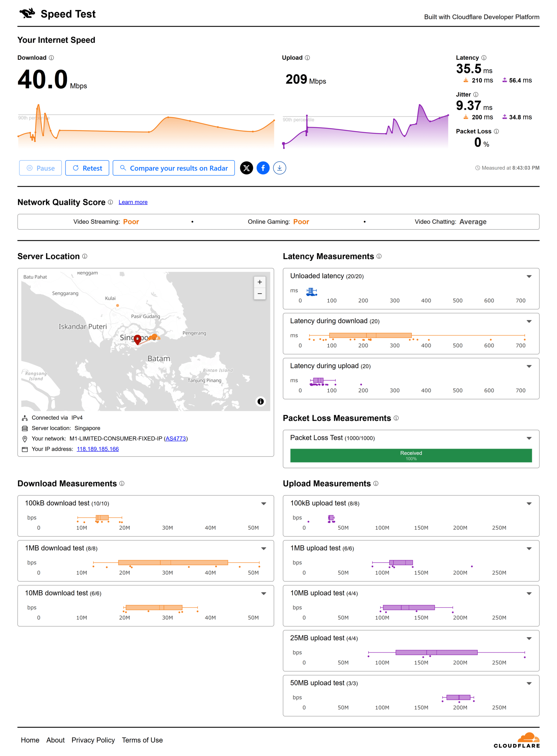The height and width of the screenshot is (756, 557).
Task: Share results on X (Twitter)
Action: coord(246,168)
